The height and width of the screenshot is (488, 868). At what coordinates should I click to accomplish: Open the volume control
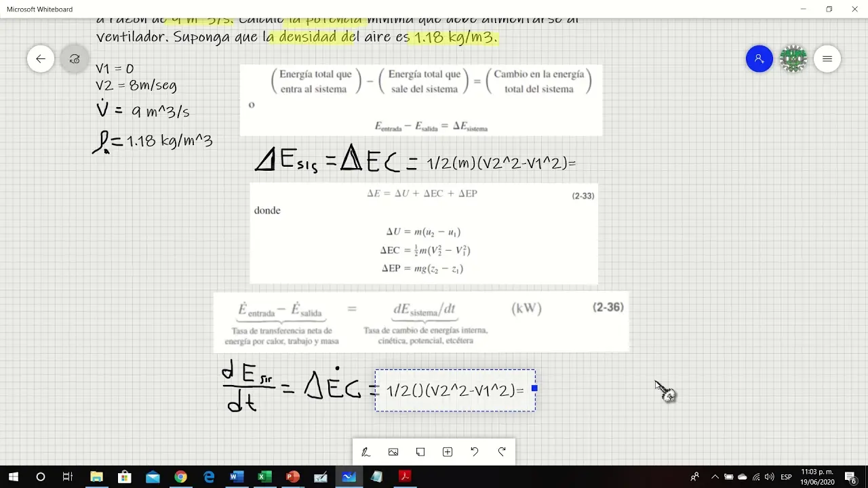pyautogui.click(x=770, y=477)
